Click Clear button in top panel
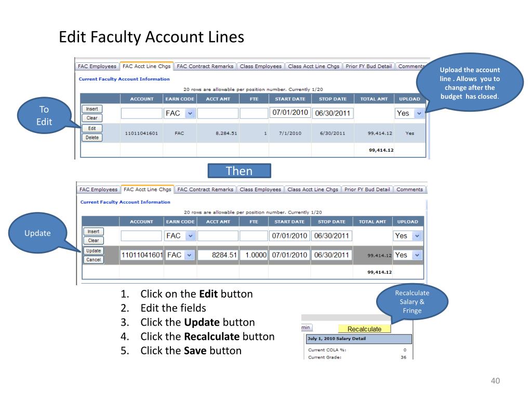The width and height of the screenshot is (532, 399). [92, 118]
